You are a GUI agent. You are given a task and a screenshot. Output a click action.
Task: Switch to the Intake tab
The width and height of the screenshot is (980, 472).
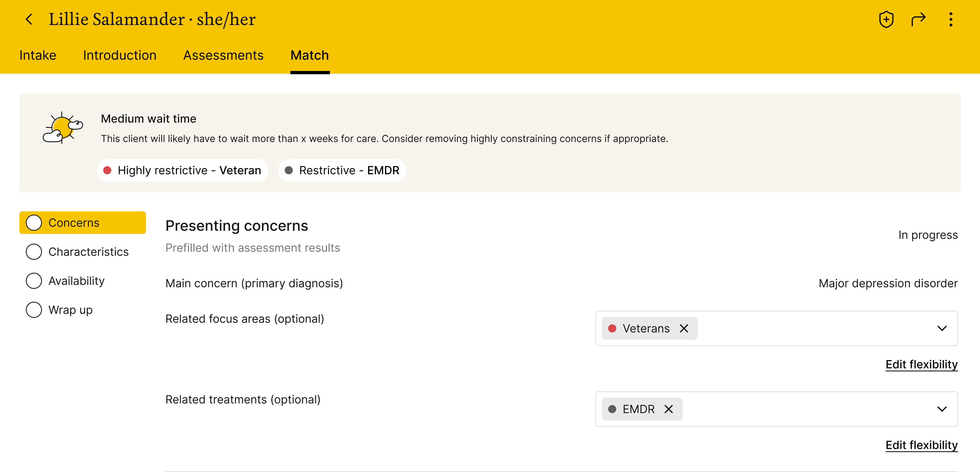[x=38, y=55]
